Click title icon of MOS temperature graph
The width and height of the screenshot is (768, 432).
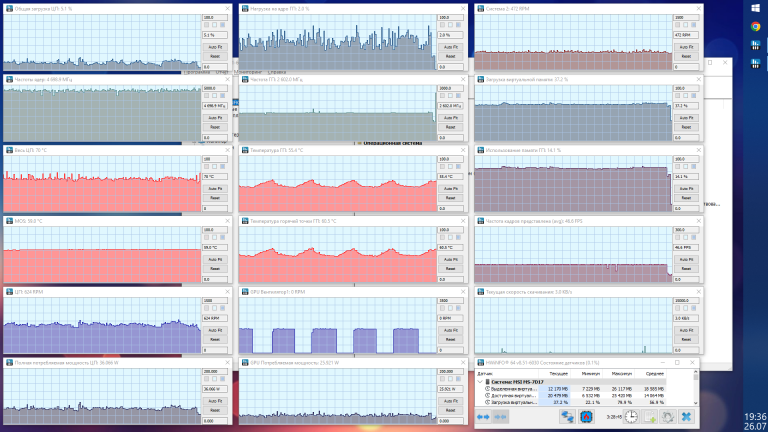tap(9, 221)
